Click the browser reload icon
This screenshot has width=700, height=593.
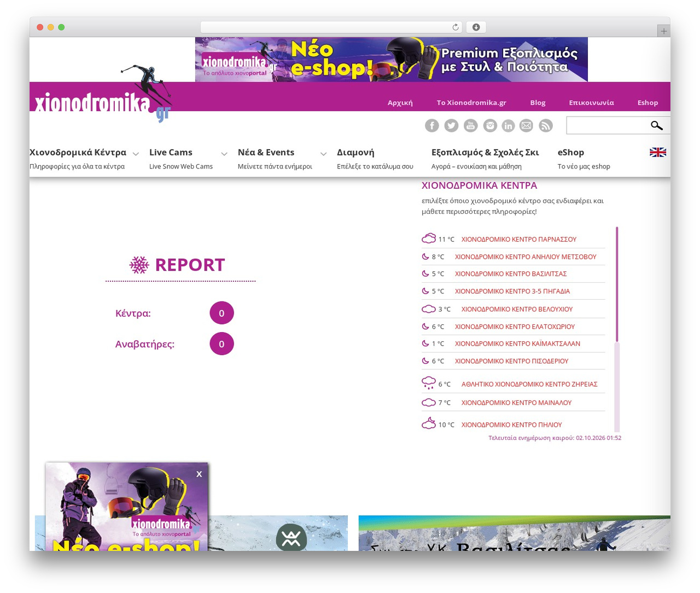pyautogui.click(x=455, y=27)
